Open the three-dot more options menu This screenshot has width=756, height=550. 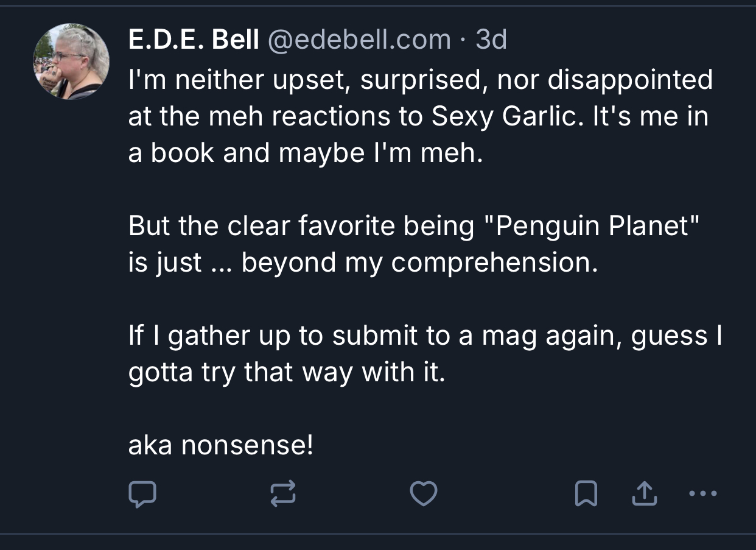(703, 493)
